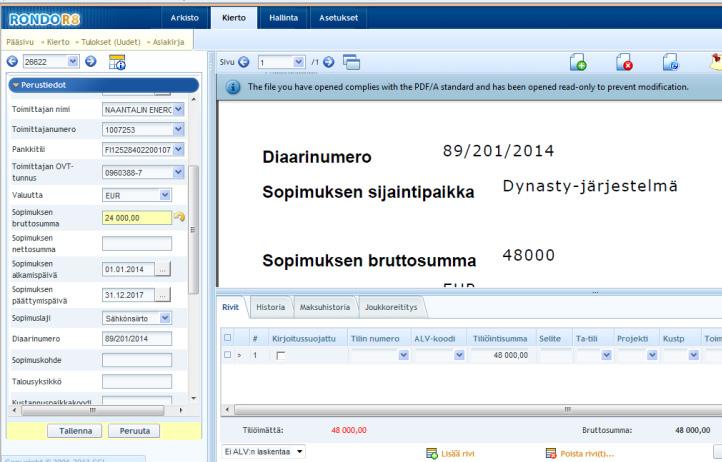Select row 1 checkbox in Rivit table

click(227, 355)
